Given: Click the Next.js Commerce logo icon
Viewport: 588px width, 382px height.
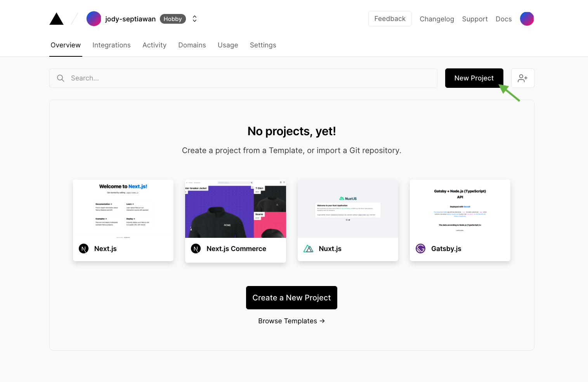Looking at the screenshot, I should coord(196,249).
